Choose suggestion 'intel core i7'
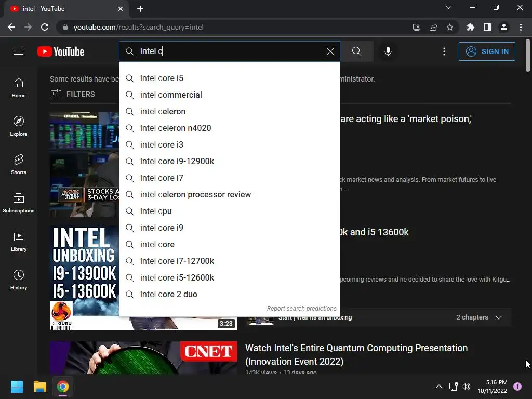 pyautogui.click(x=229, y=178)
